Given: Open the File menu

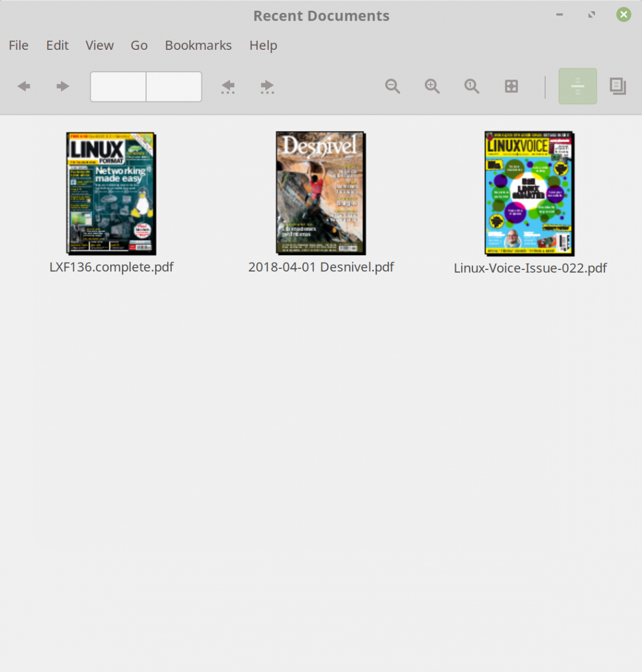Looking at the screenshot, I should 18,45.
